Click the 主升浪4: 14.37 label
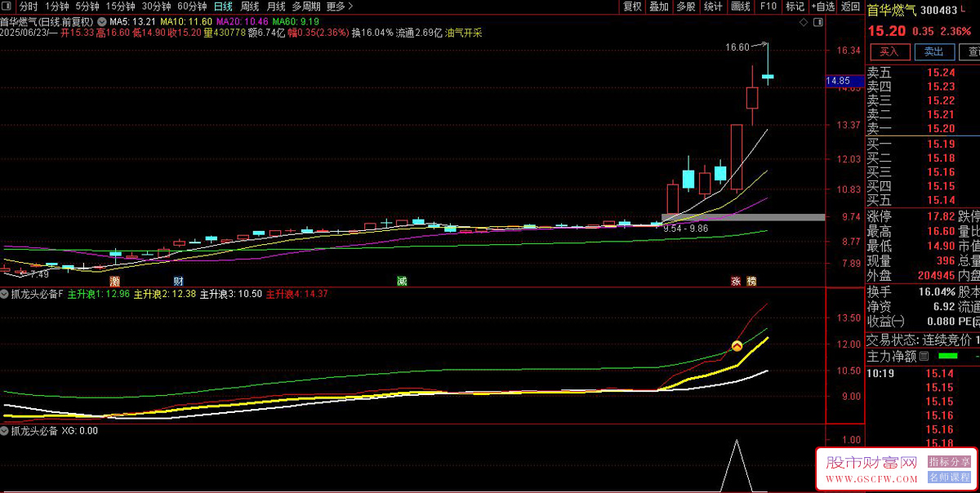 (x=297, y=293)
